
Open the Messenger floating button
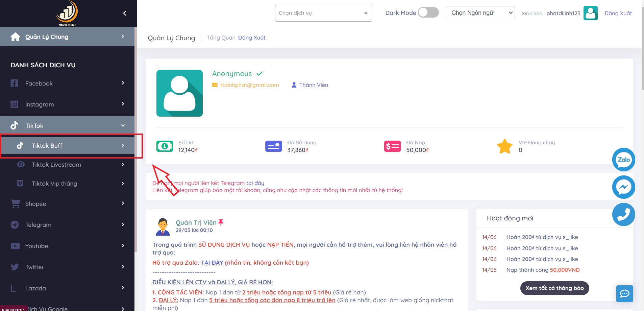click(623, 187)
